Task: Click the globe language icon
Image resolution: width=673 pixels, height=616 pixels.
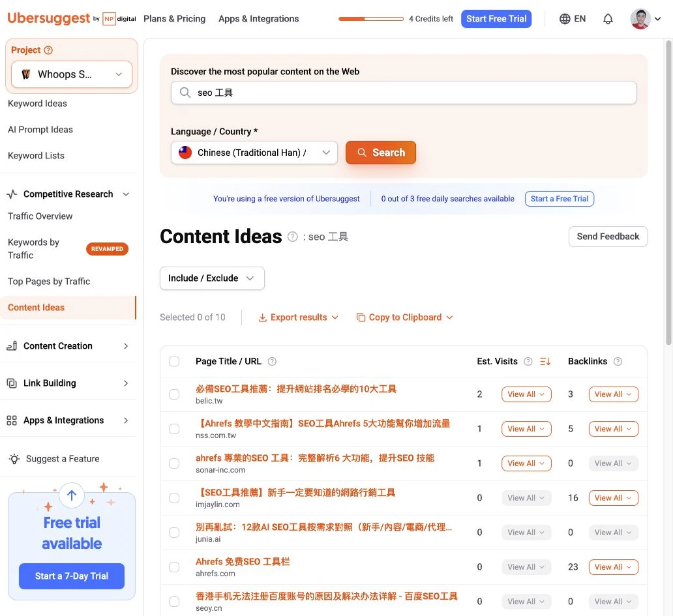Action: pos(565,19)
